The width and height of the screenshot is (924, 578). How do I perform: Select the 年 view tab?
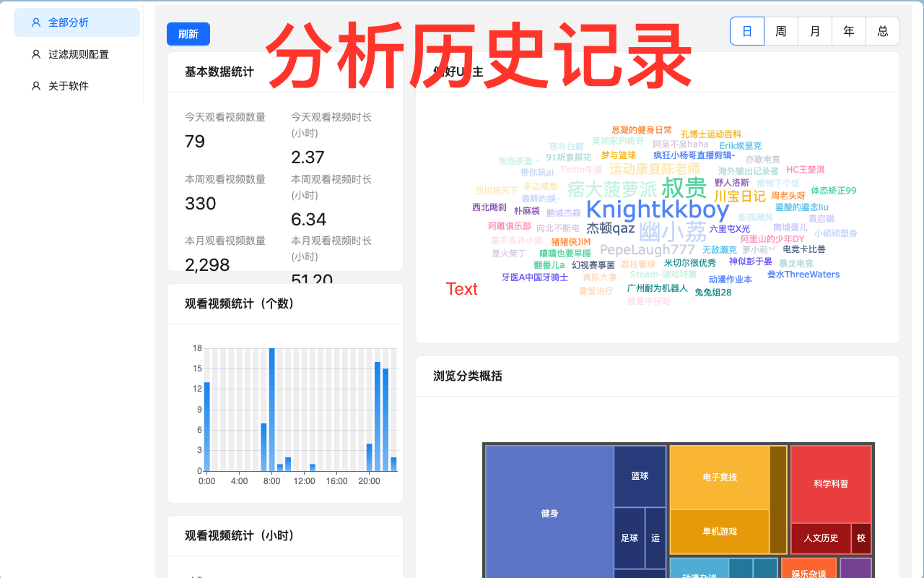848,31
